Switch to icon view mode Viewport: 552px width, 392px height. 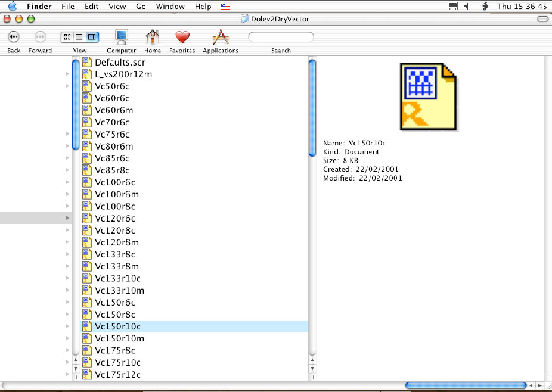pos(67,36)
